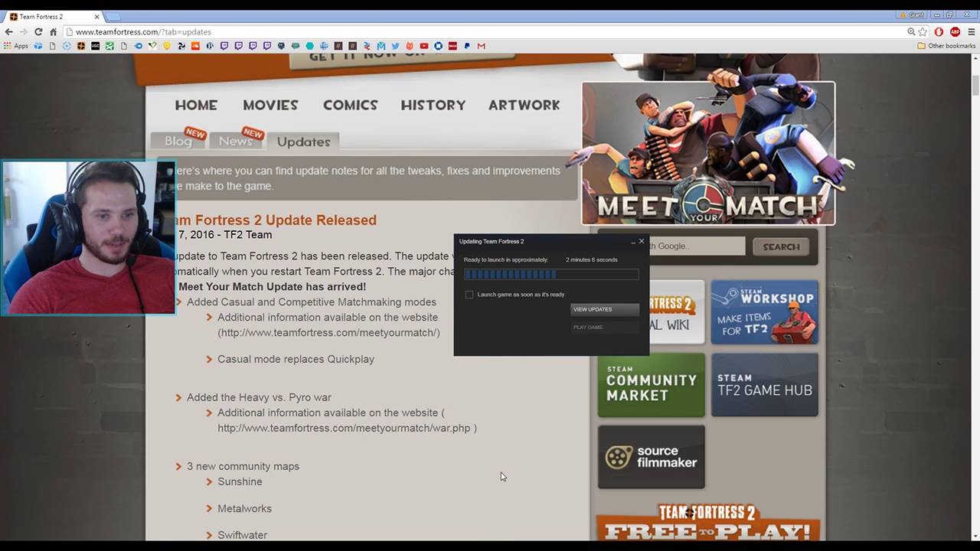This screenshot has height=551, width=980.
Task: Select the Updates tab
Action: coord(303,142)
